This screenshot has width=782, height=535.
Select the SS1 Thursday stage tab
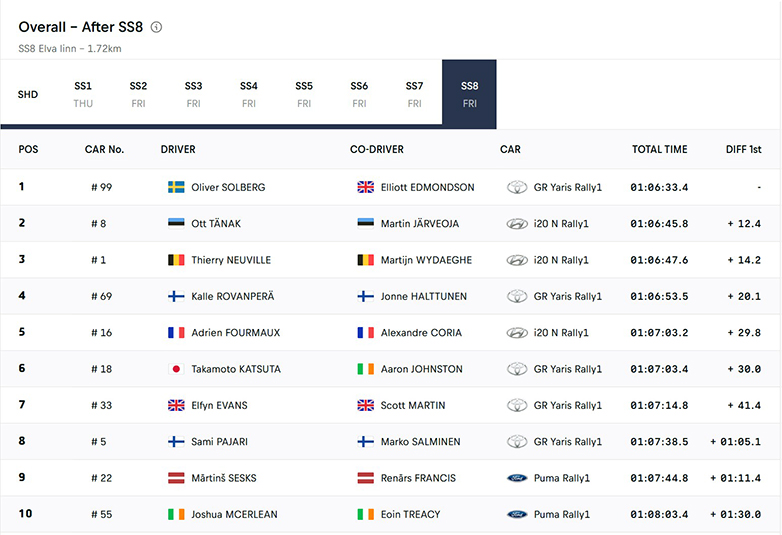click(83, 94)
